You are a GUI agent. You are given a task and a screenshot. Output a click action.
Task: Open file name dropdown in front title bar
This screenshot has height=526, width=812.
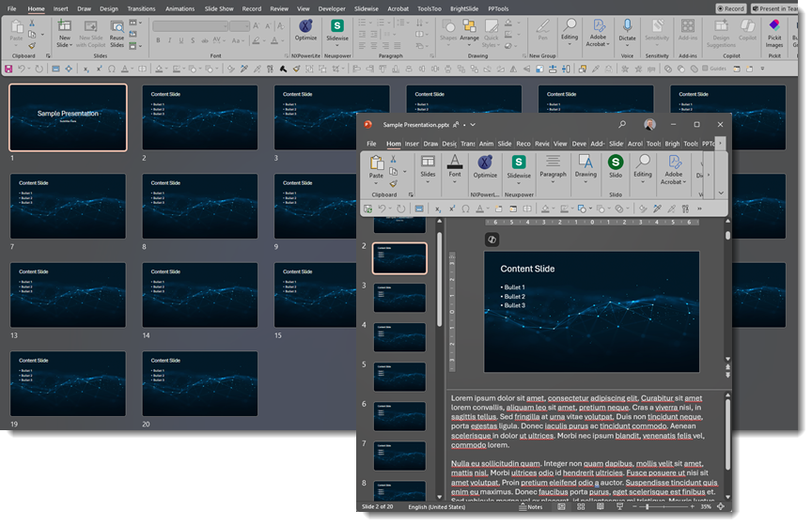(473, 125)
